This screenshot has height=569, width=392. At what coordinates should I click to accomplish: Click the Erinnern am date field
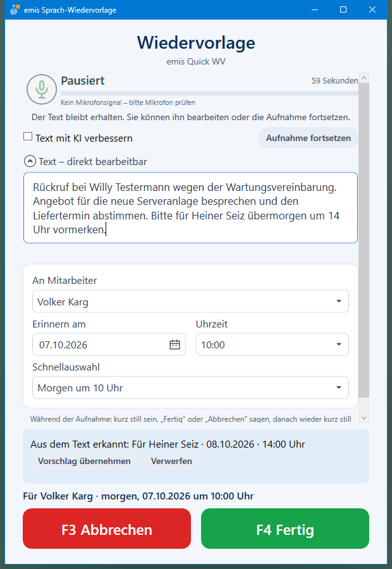point(109,345)
